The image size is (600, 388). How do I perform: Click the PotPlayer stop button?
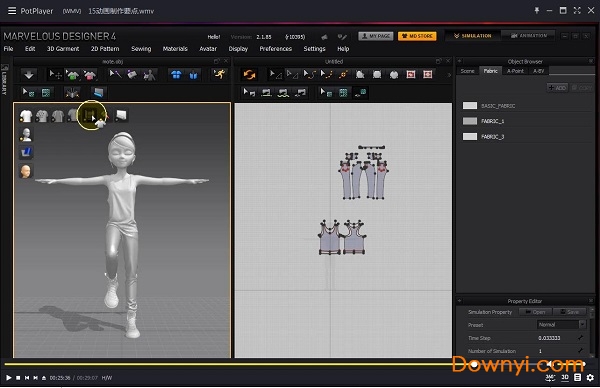coord(18,378)
